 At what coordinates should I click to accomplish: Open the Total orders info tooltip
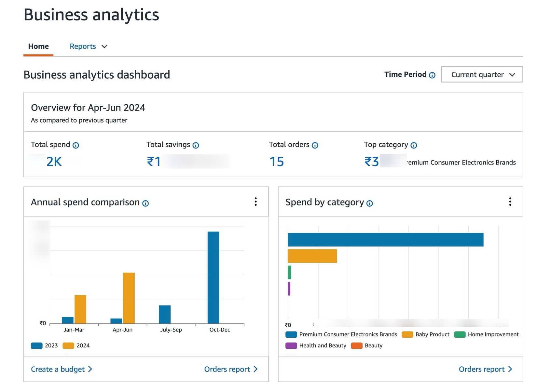(315, 145)
